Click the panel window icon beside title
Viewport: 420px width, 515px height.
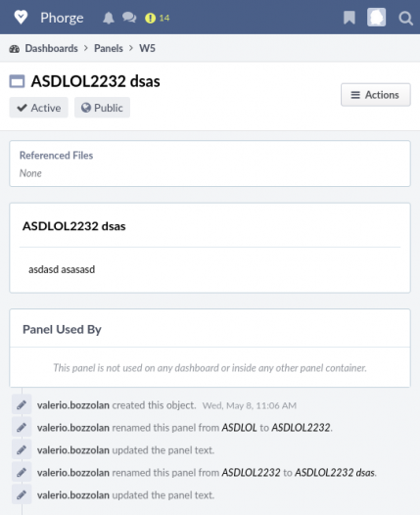point(17,81)
